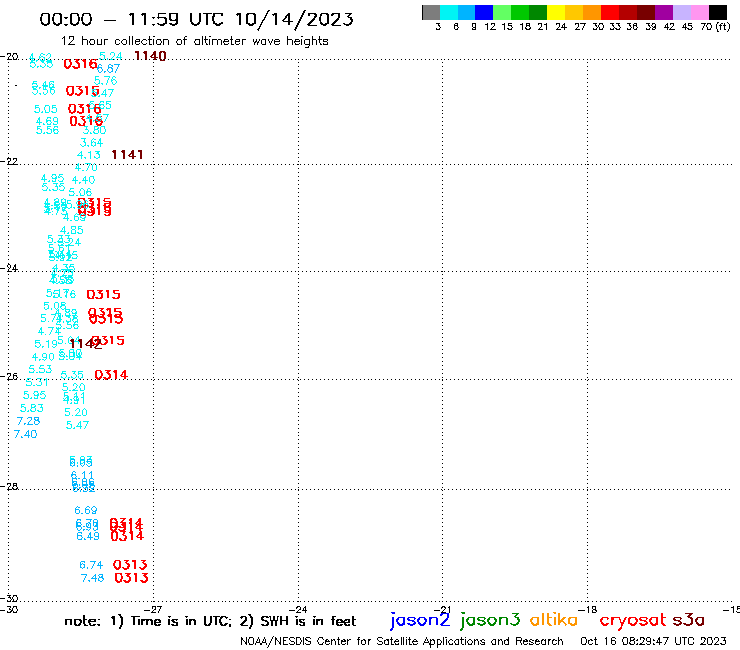The image size is (740, 650).
Task: Click the wave height value 6.87
Action: pyautogui.click(x=109, y=69)
